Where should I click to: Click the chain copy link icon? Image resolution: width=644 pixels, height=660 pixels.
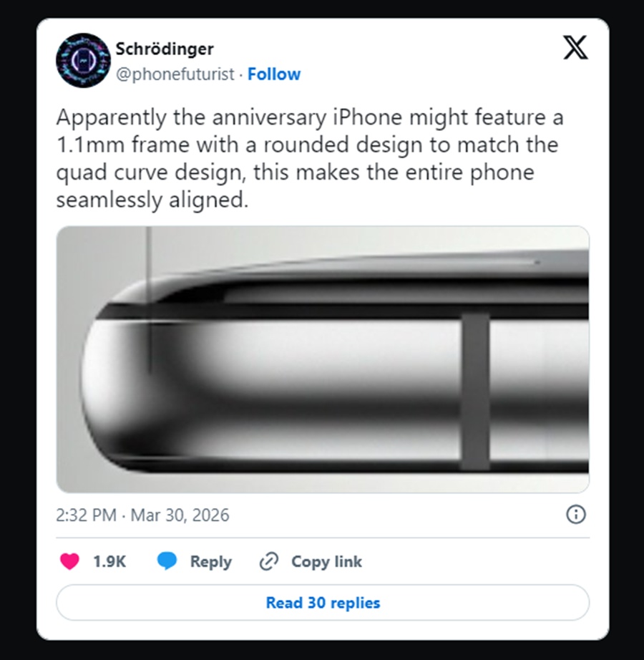point(269,561)
